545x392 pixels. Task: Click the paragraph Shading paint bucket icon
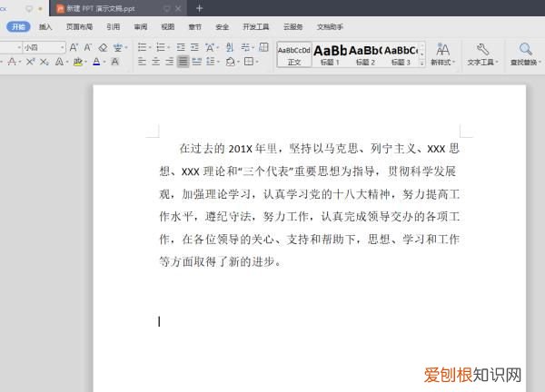(230, 62)
